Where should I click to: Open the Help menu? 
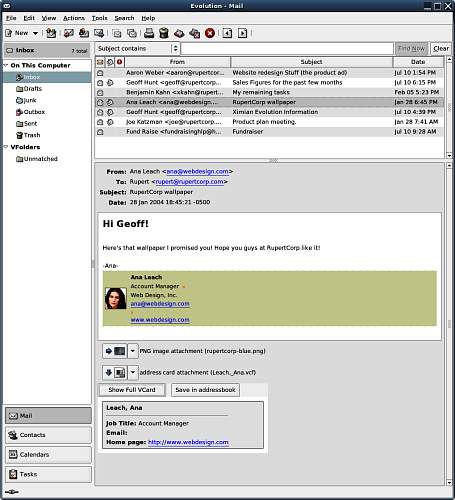tap(148, 18)
